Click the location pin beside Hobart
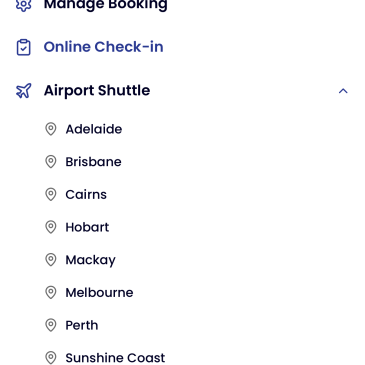 click(51, 227)
